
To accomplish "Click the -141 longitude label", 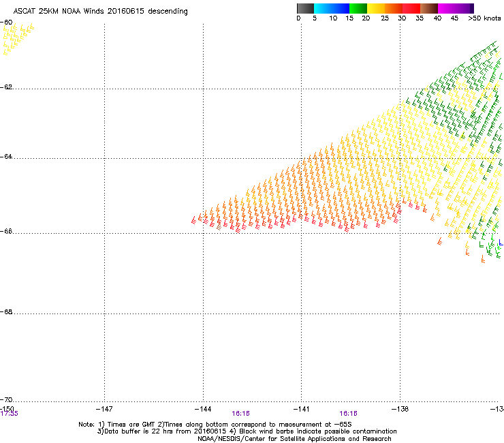I will click(x=301, y=408).
